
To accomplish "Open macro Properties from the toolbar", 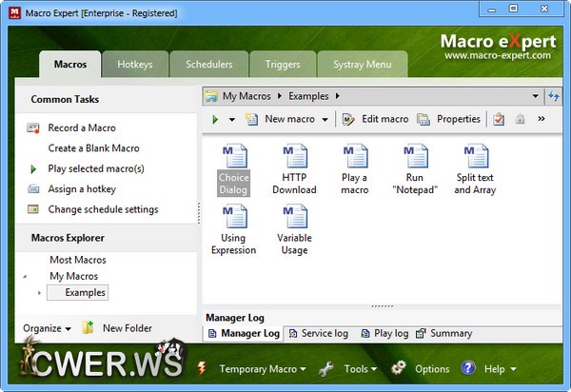I will (x=449, y=119).
